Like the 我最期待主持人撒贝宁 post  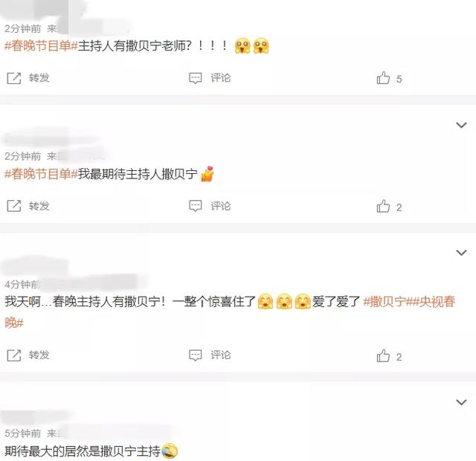pos(383,206)
